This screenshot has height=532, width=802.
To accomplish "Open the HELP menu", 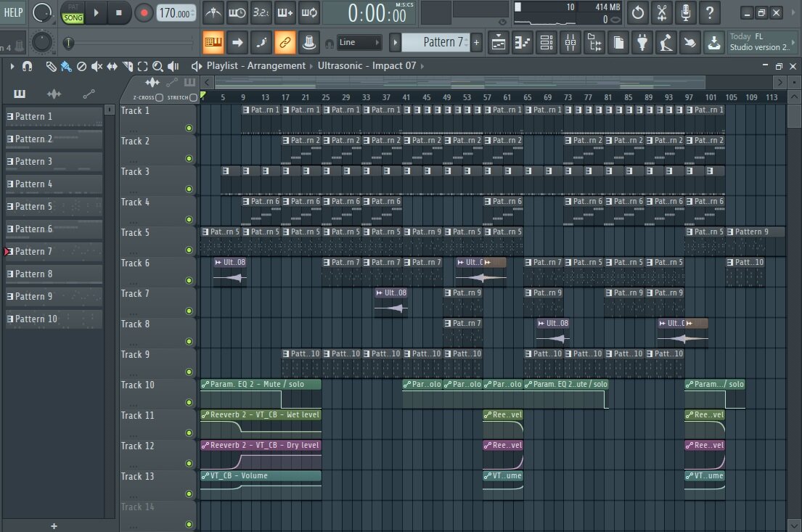I will (13, 12).
